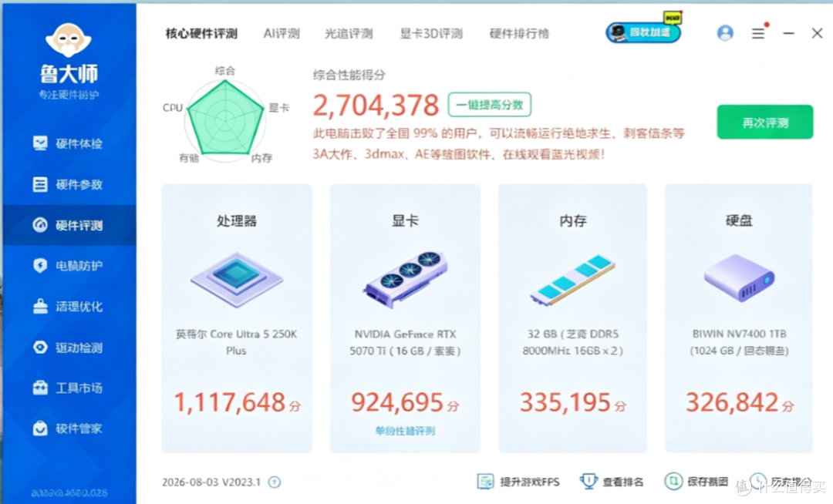Click the help icon beside the version number
The width and height of the screenshot is (833, 504).
point(274,482)
